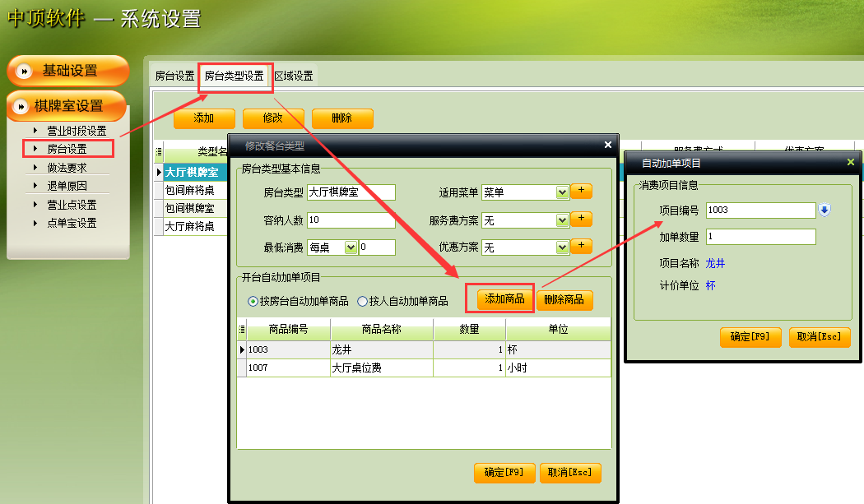Close the 修改餐台类型 dialog
The height and width of the screenshot is (504, 864).
[x=608, y=145]
